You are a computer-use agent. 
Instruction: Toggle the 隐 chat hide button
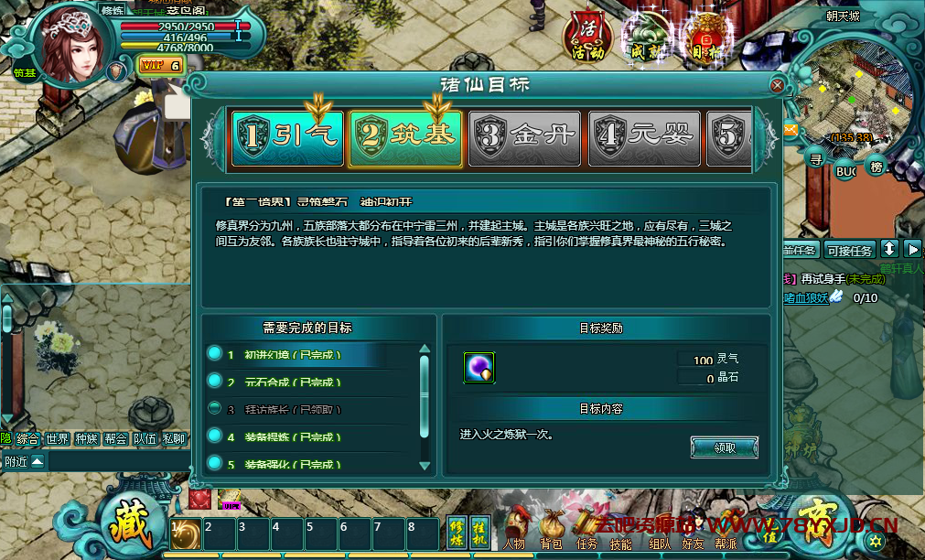tap(5, 438)
